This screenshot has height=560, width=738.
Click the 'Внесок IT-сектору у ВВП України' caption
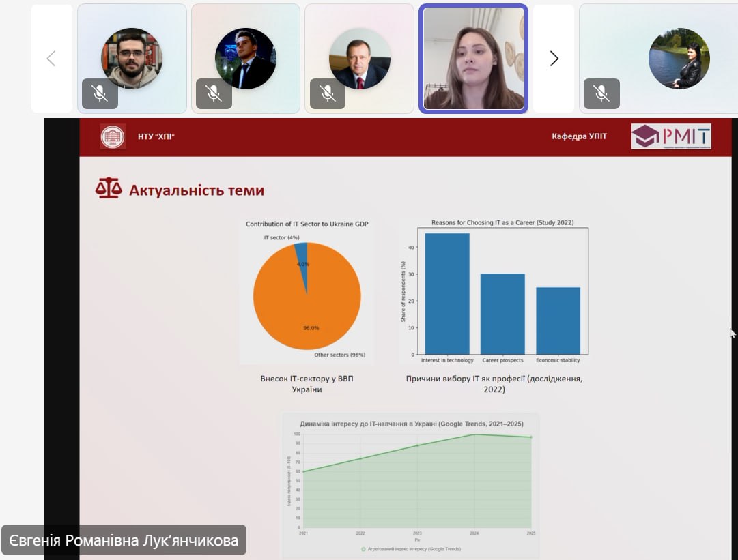[307, 383]
